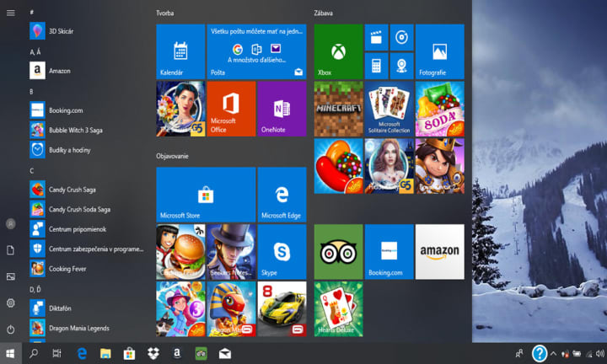This screenshot has width=607, height=364.
Task: Open the Kalendár tile
Action: tap(180, 51)
